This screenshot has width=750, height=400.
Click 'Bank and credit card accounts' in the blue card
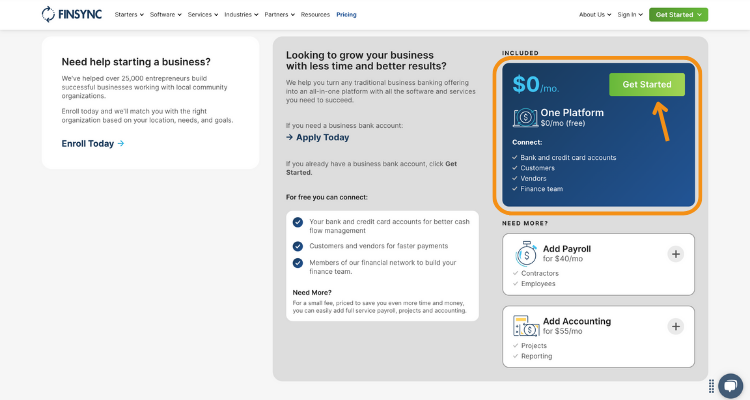pyautogui.click(x=568, y=157)
